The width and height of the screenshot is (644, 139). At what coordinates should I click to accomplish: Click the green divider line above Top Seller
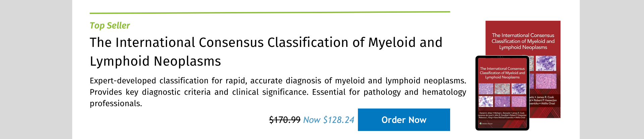click(x=270, y=12)
